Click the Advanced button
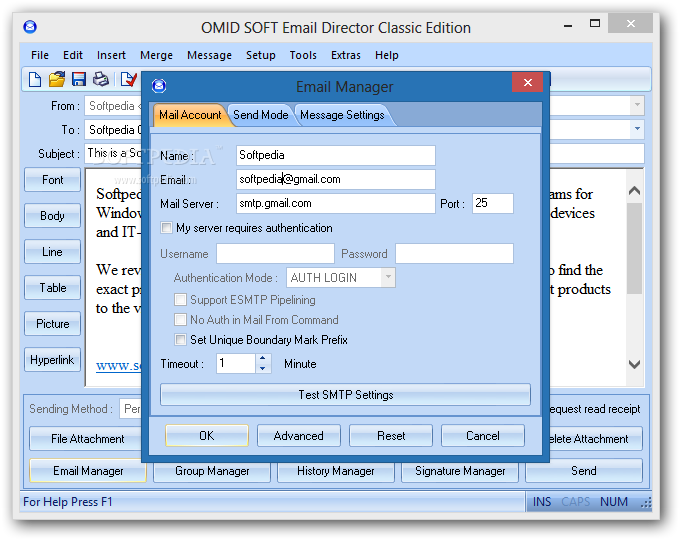The width and height of the screenshot is (680, 540). [x=299, y=435]
